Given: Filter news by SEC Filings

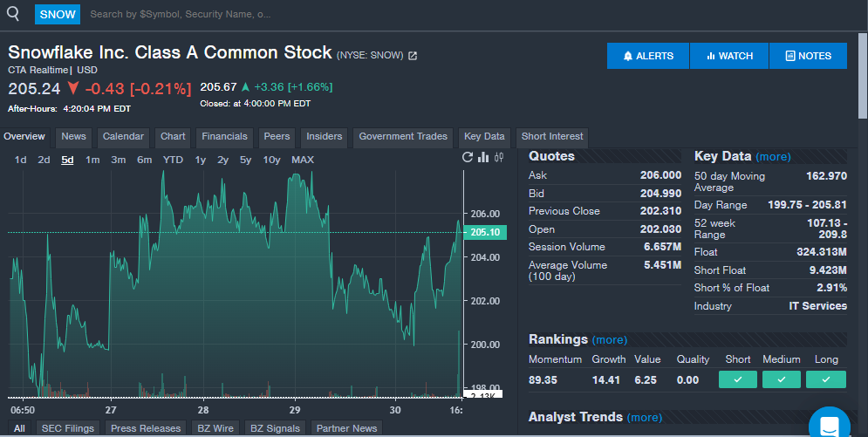Looking at the screenshot, I should [x=68, y=428].
